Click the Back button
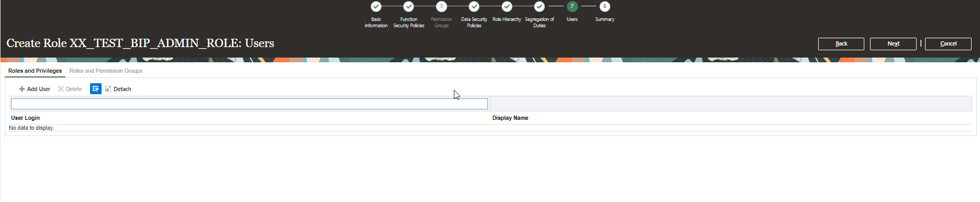Viewport: 980px width, 202px height. pyautogui.click(x=841, y=44)
